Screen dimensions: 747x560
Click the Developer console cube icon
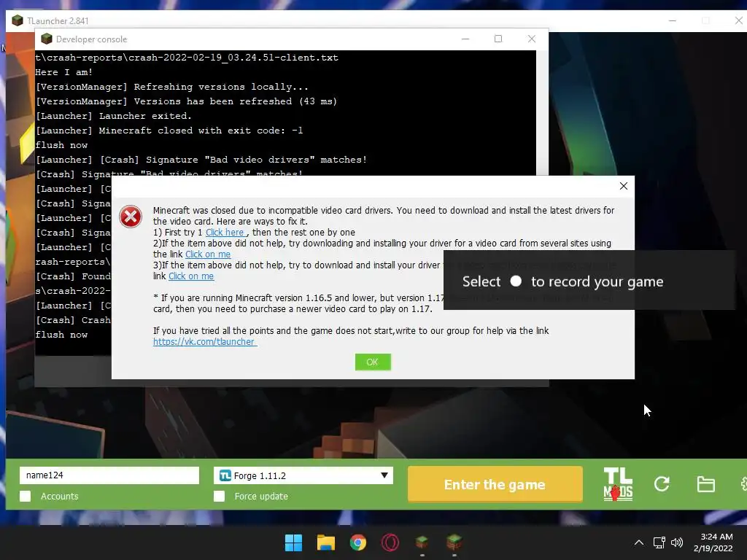click(46, 39)
